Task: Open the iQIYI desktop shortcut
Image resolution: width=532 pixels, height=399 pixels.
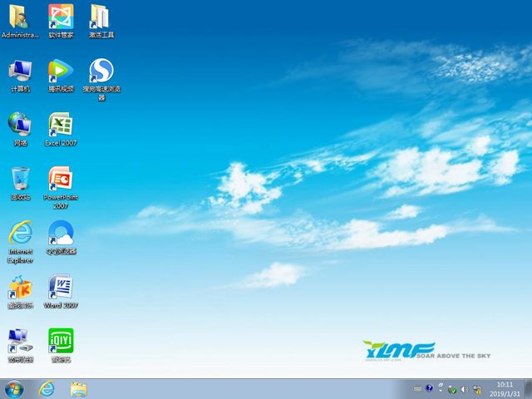Action: [x=60, y=342]
